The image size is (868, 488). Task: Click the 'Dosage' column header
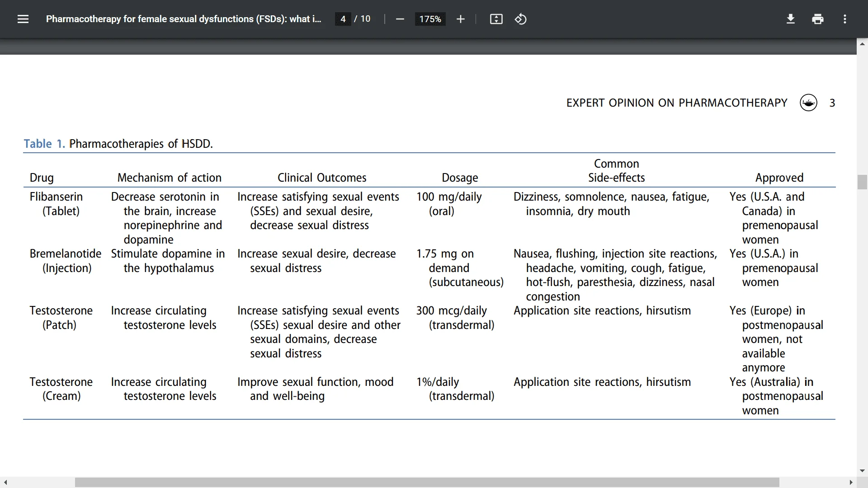tap(460, 178)
